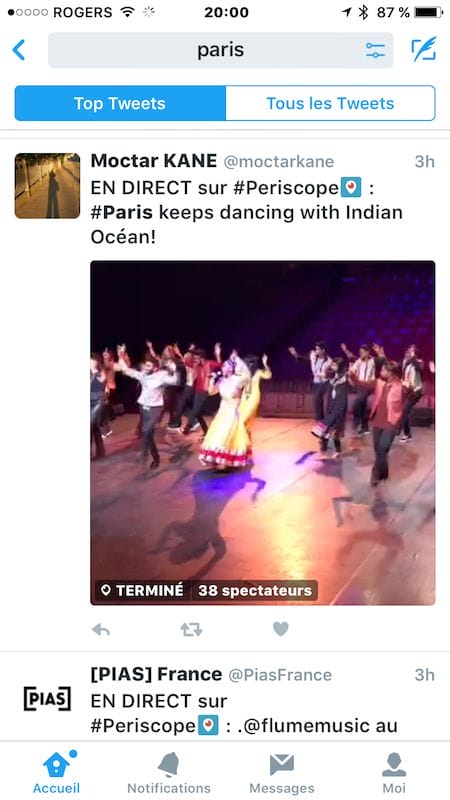Compose a new tweet with quill icon
Viewport: 450px width, 800px height.
pyautogui.click(x=424, y=49)
